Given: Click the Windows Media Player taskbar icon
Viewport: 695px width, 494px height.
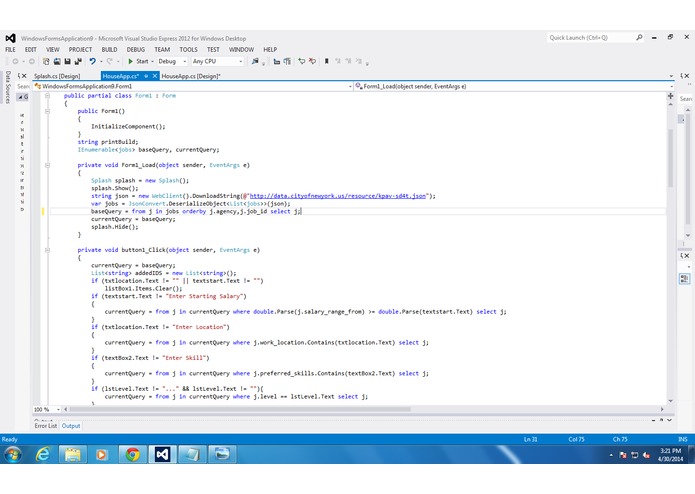Looking at the screenshot, I should [x=102, y=454].
